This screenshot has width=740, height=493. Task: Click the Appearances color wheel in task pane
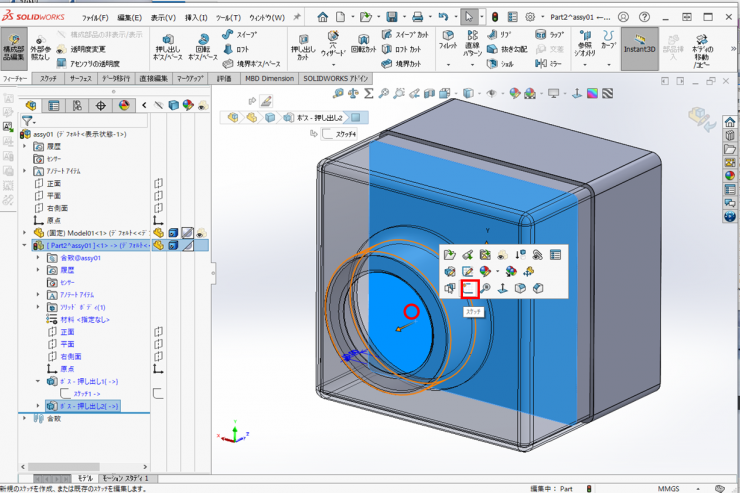coord(730,177)
